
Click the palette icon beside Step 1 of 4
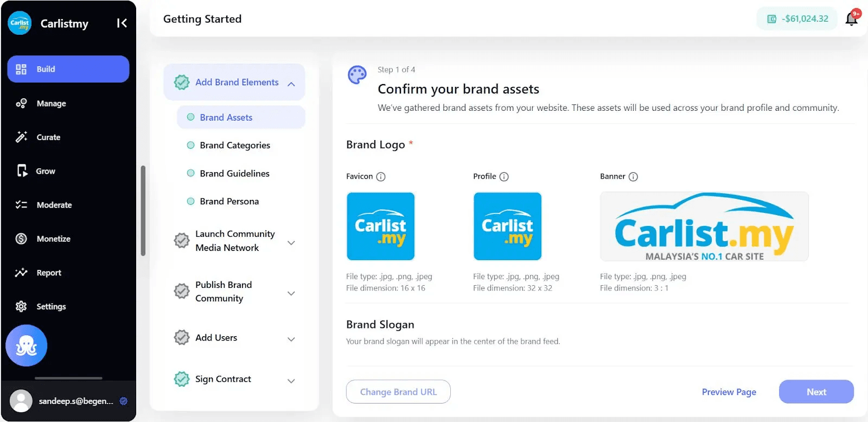pos(357,75)
